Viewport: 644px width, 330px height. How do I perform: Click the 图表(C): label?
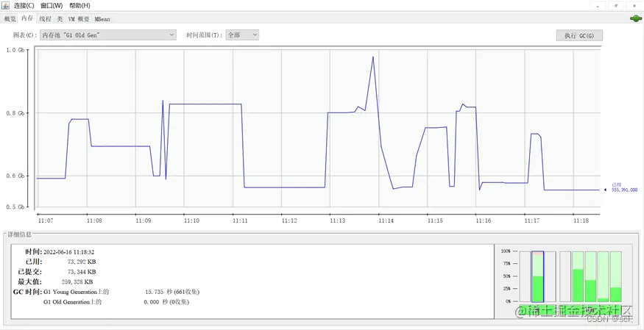point(25,35)
